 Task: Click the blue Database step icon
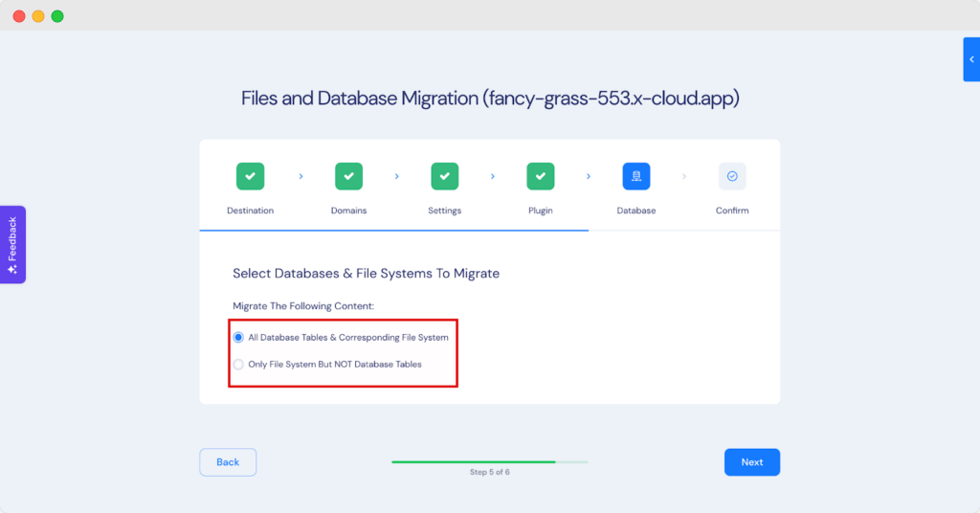coord(636,176)
